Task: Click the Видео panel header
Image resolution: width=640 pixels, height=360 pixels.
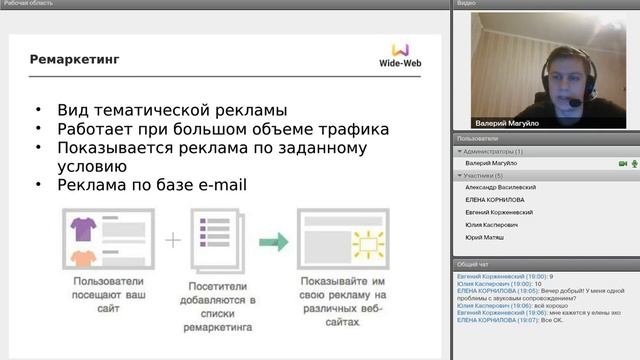Action: pyautogui.click(x=547, y=3)
